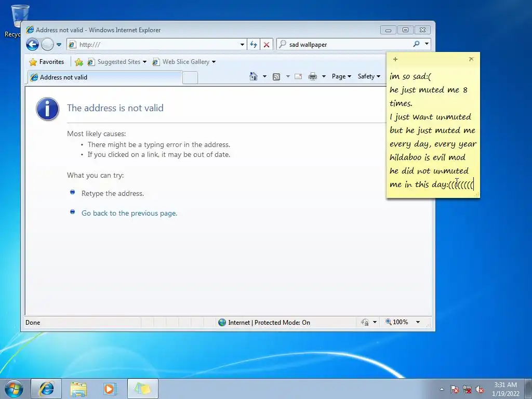Viewport: 532px width, 399px height.
Task: Click the Internet zone globe icon
Action: tap(222, 322)
